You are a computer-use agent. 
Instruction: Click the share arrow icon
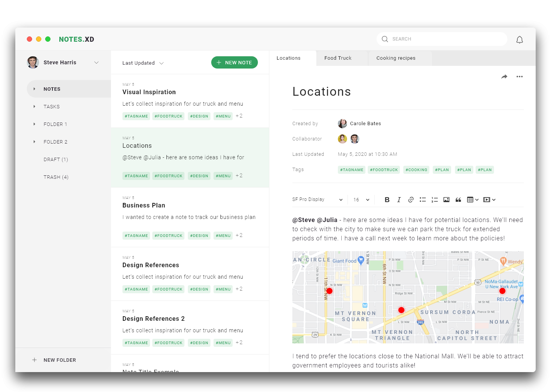504,77
